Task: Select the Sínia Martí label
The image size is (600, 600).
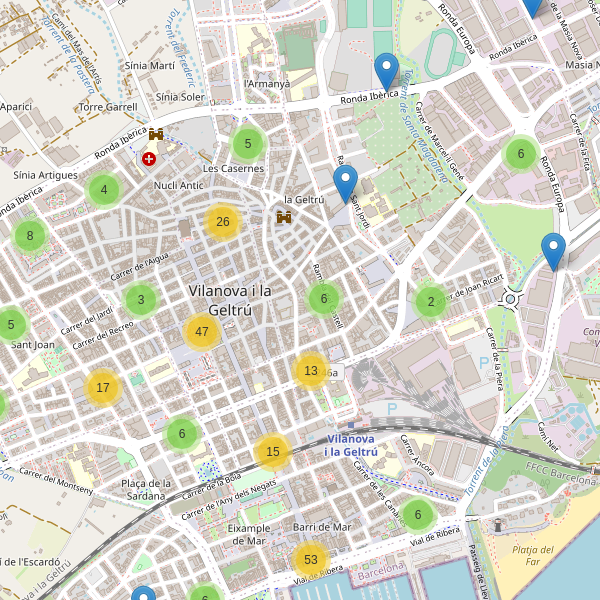Action: [150, 66]
